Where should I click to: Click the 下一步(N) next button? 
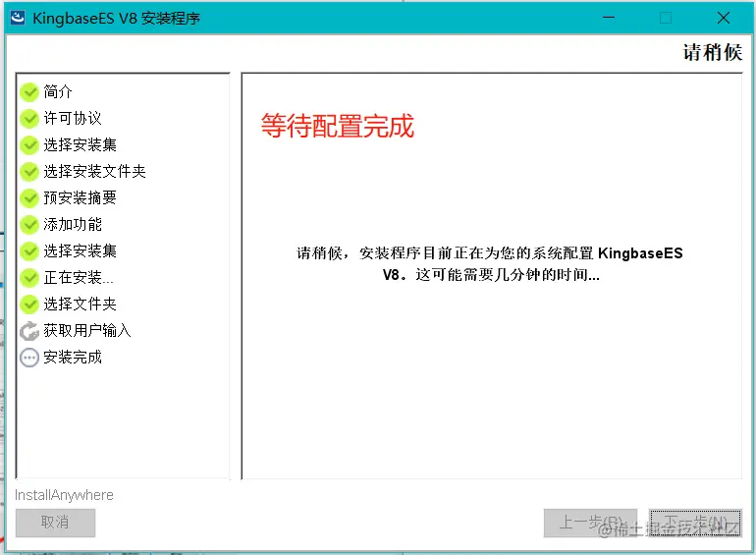pyautogui.click(x=695, y=523)
